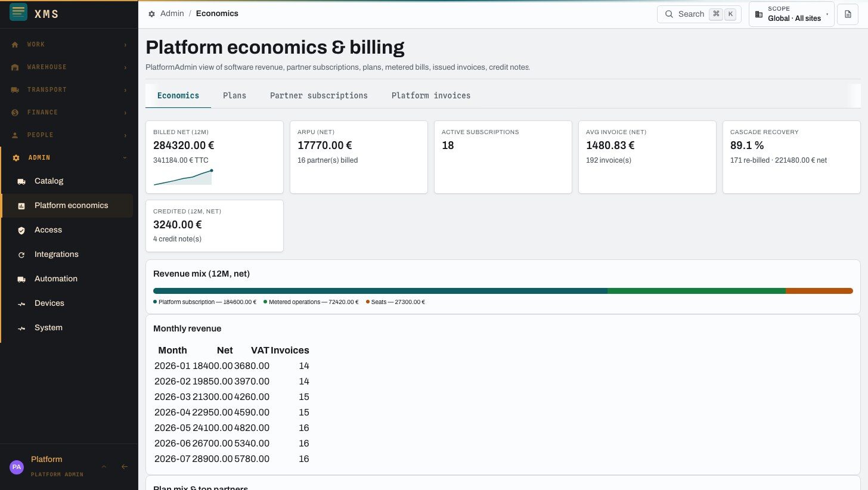Click the Cascade Recovery 89.1 % card
This screenshot has width=868, height=490.
[792, 157]
